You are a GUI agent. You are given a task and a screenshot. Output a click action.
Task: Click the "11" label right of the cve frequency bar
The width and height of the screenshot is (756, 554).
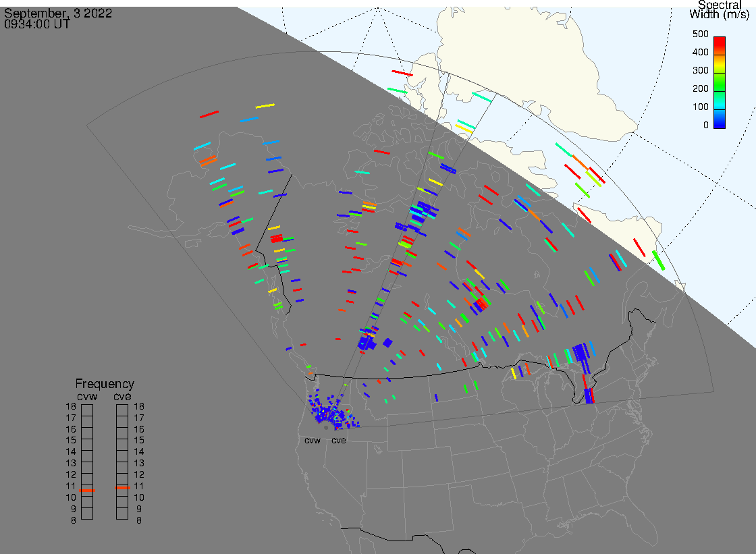[x=139, y=486]
